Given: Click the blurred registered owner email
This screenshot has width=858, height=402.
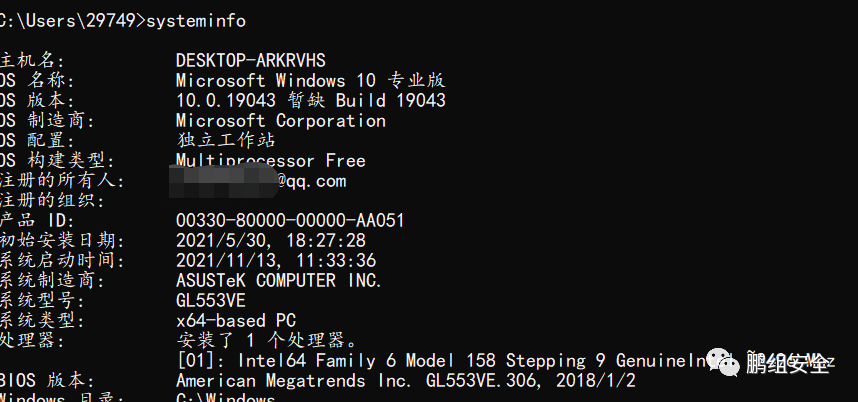Looking at the screenshot, I should [x=225, y=181].
